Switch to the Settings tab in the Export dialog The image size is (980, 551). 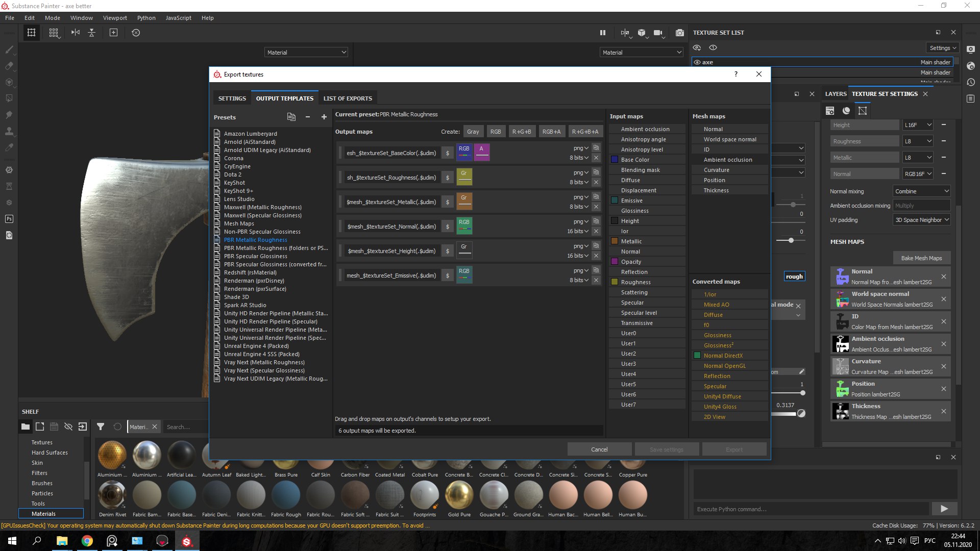click(x=232, y=98)
